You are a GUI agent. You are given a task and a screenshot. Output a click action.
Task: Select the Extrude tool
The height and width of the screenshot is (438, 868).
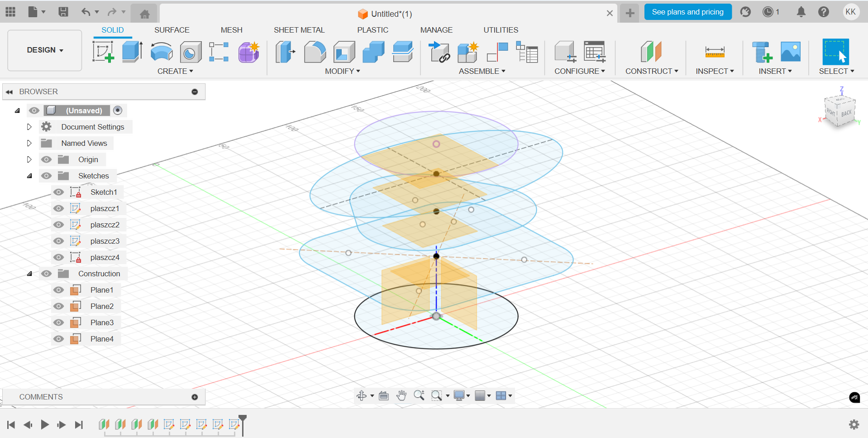[x=132, y=52]
